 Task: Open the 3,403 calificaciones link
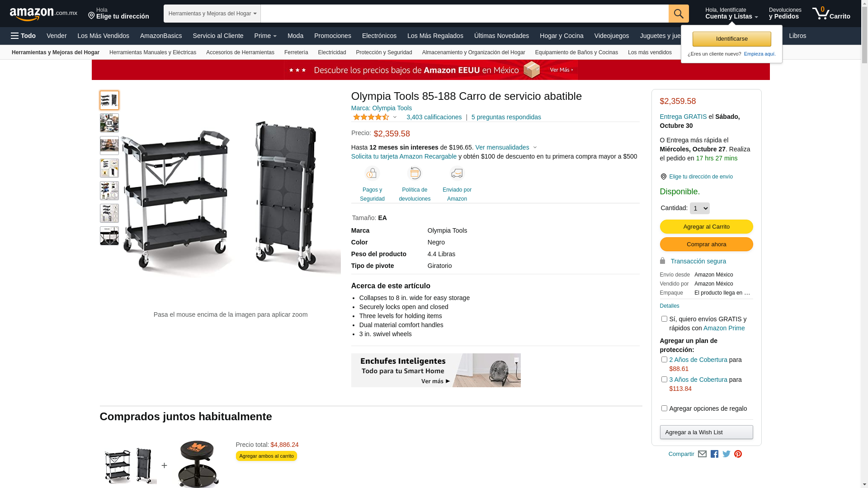434,117
